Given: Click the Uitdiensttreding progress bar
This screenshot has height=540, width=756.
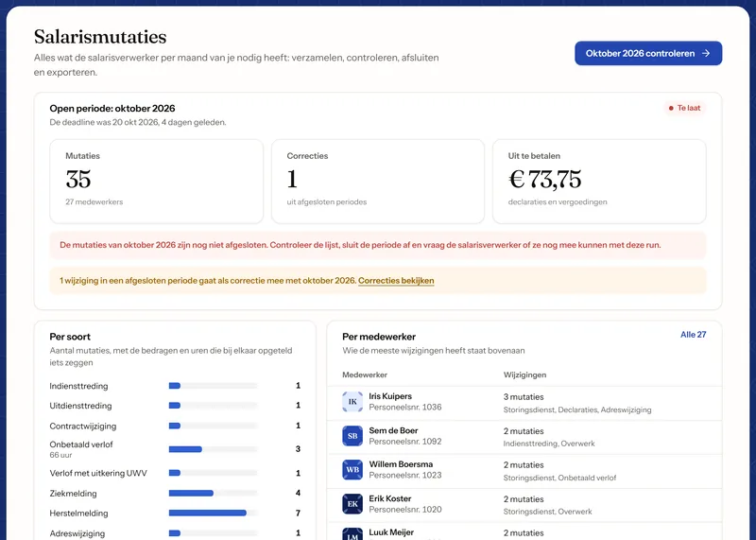Looking at the screenshot, I should tap(214, 406).
